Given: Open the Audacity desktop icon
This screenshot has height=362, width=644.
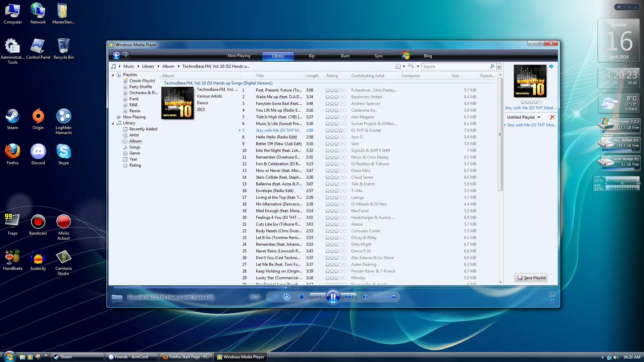Looking at the screenshot, I should tap(38, 260).
